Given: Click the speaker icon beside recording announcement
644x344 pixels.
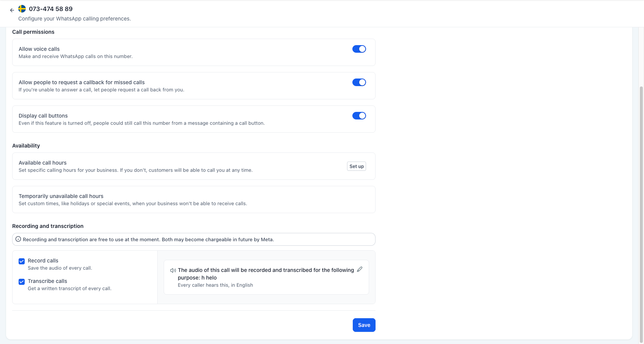Looking at the screenshot, I should [x=173, y=270].
